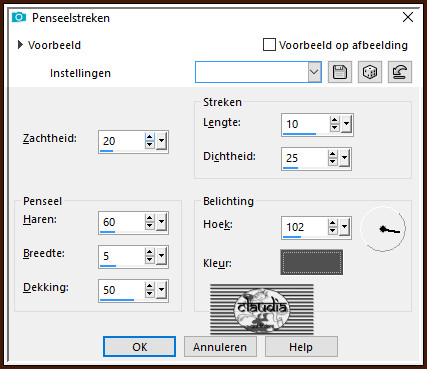Screen dimensions: 427x369
Task: Open the Dekking slider drop arrow
Action: (x=162, y=290)
